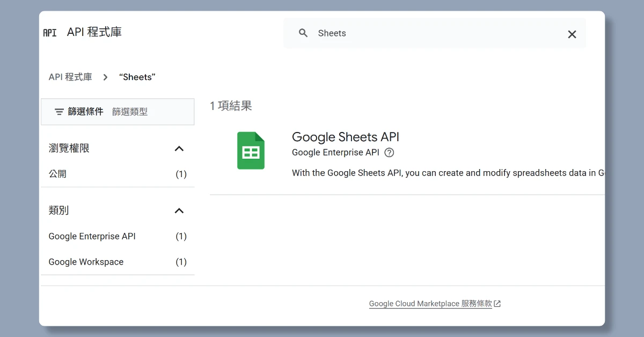This screenshot has width=644, height=337.
Task: Open the Google Sheets API result title
Action: (346, 137)
